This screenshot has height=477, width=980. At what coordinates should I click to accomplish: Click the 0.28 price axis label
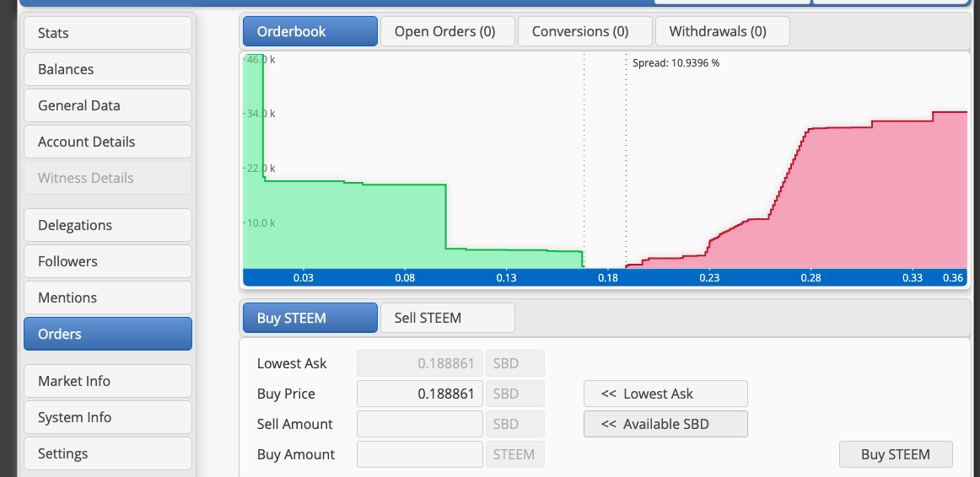(810, 278)
